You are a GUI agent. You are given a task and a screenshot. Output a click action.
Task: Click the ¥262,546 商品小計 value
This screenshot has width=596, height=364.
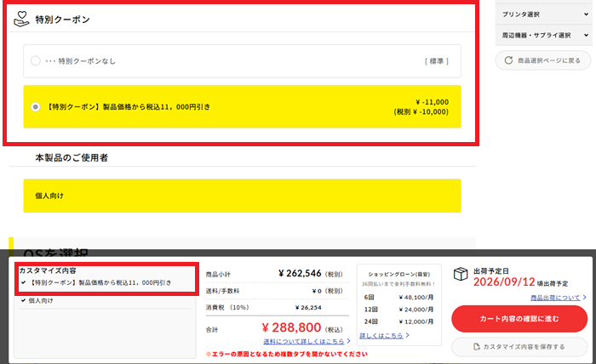click(x=300, y=273)
